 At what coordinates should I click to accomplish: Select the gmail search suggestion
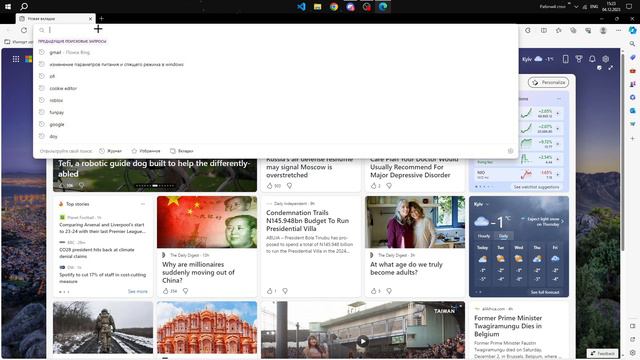point(276,52)
